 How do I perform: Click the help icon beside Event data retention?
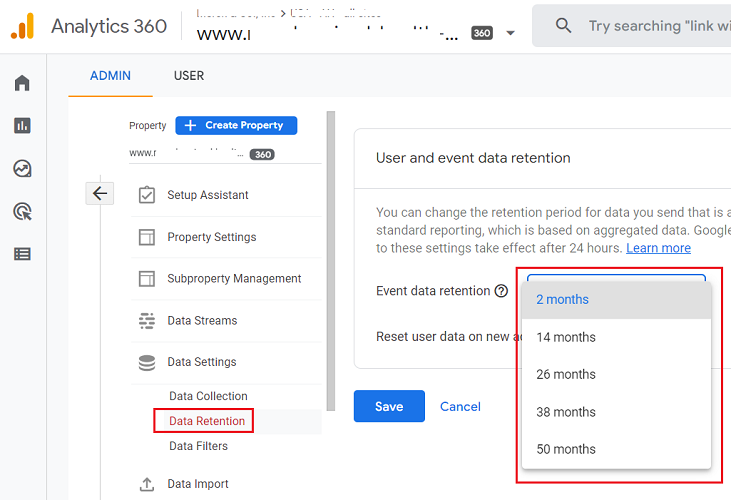501,291
